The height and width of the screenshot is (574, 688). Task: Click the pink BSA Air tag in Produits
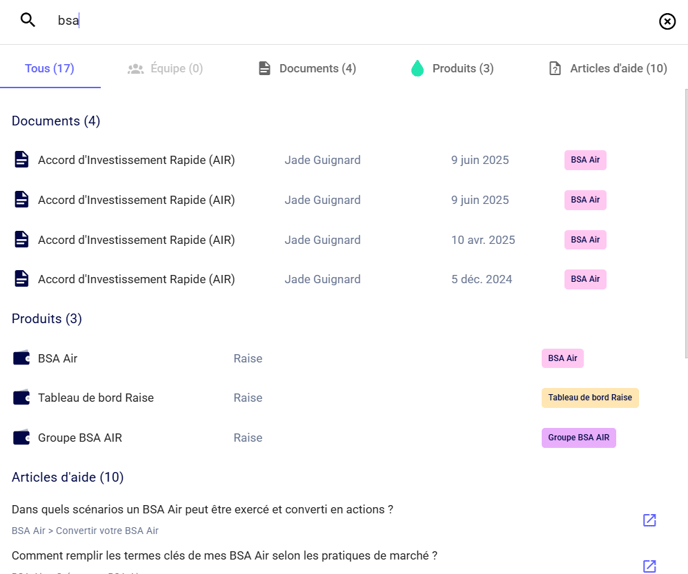[x=562, y=358]
